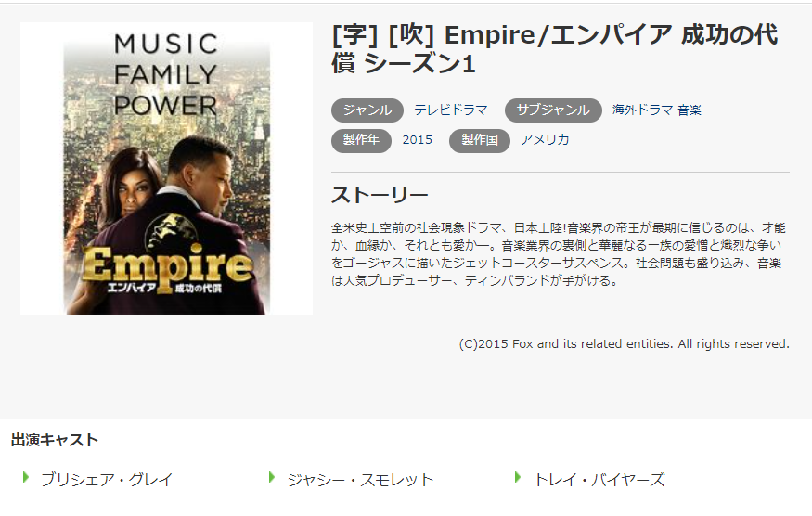The image size is (812, 516).
Task: Open the アメリカ production country link
Action: pos(545,139)
